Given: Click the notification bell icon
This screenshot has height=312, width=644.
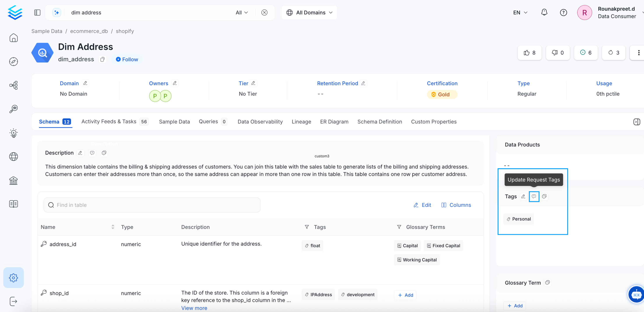Looking at the screenshot, I should click(x=544, y=12).
